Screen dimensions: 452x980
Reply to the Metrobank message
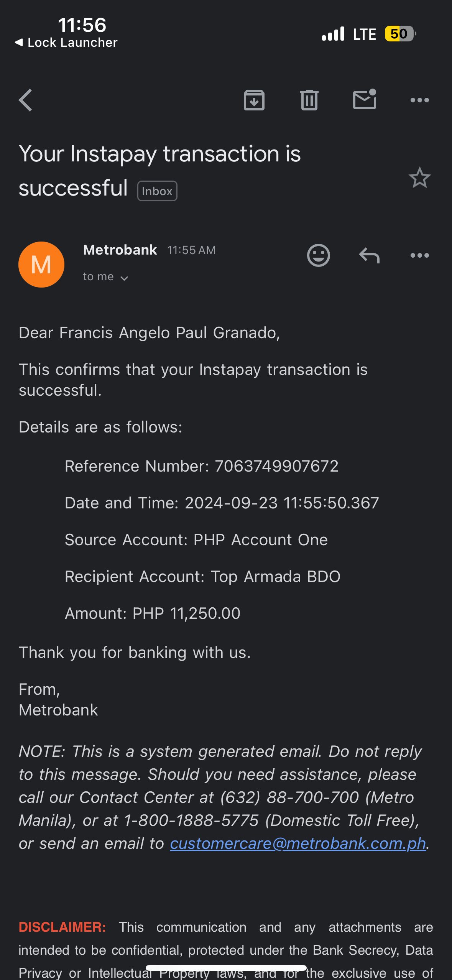click(x=369, y=255)
